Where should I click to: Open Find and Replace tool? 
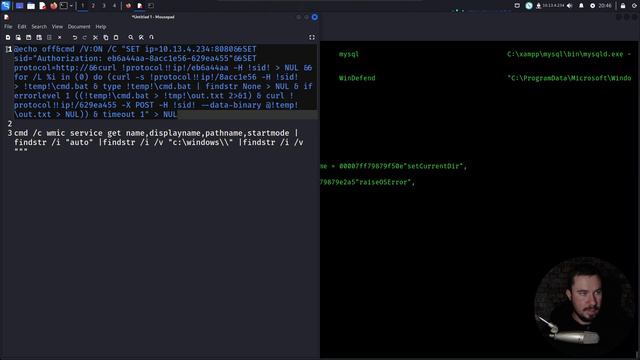[141, 38]
